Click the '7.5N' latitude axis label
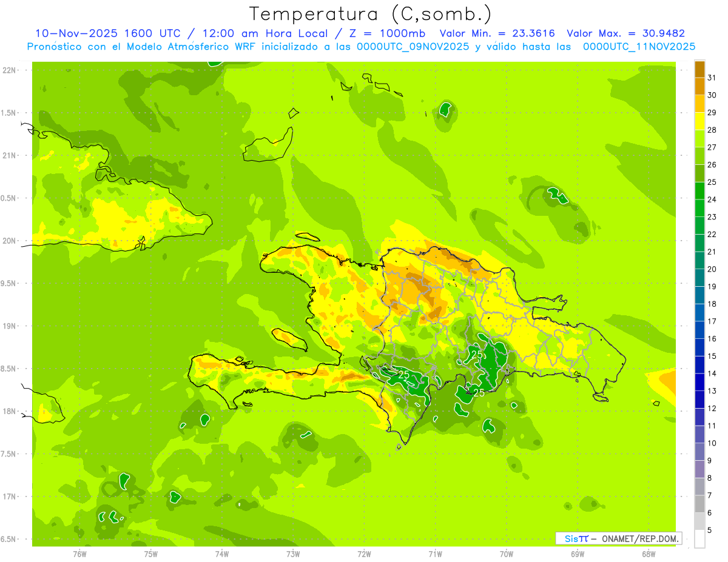Viewport: 728px width, 562px height. coord(8,454)
